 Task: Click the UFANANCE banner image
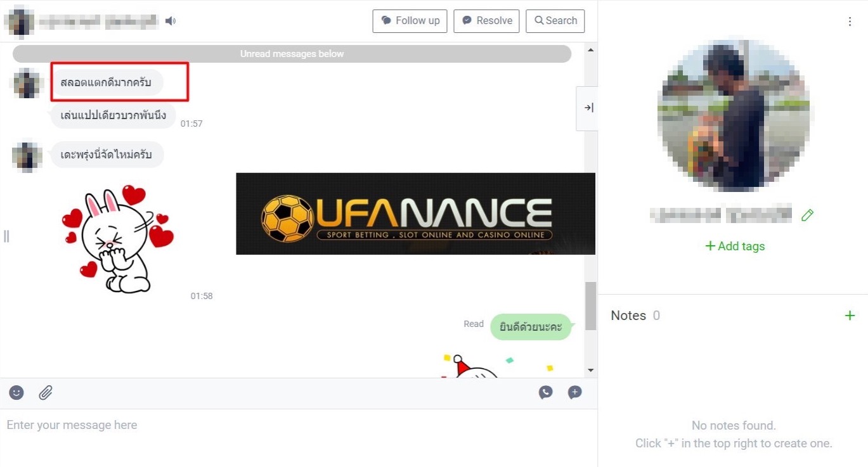[415, 214]
